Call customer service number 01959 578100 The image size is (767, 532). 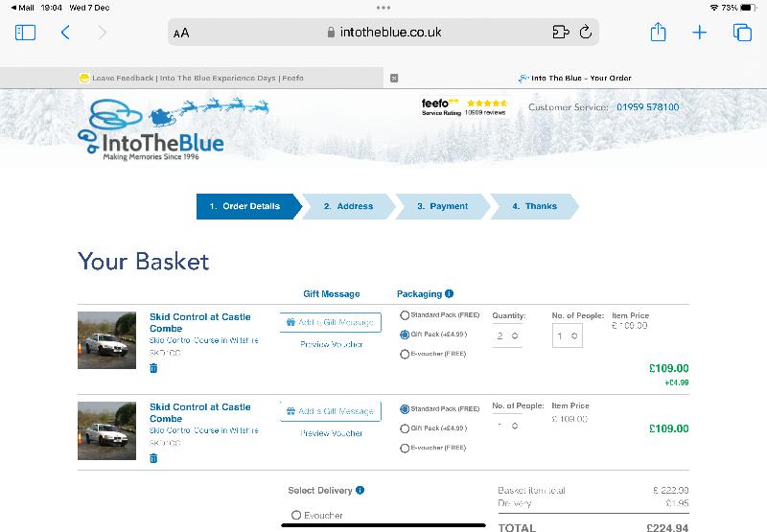point(648,107)
